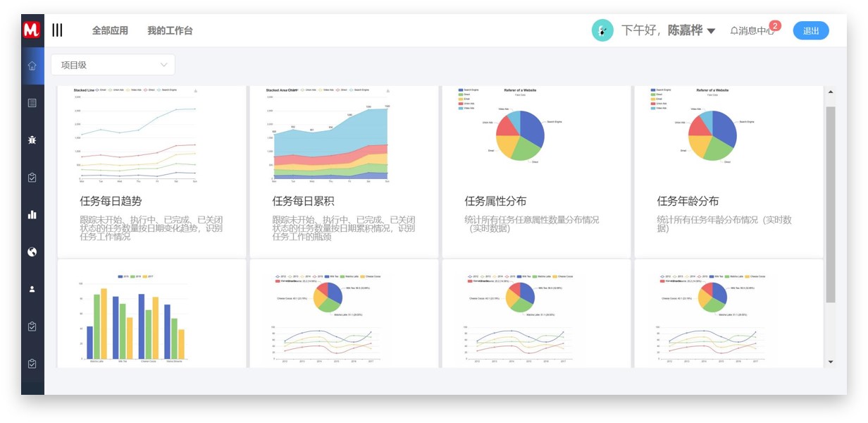Viewport: 868px width, 423px height.
Task: Open the 陈嘉桦 user dropdown arrow
Action: click(x=711, y=31)
